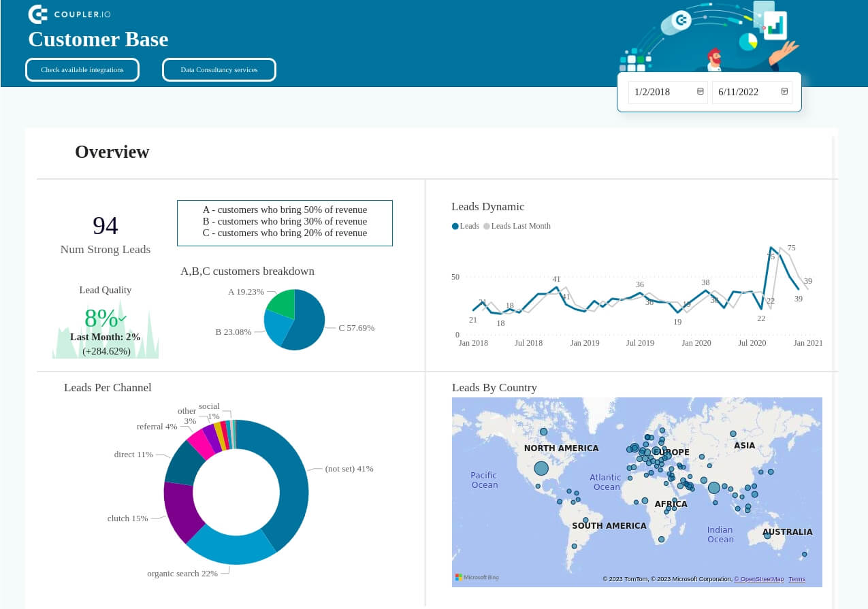Open the calendar picker for the end date
Viewport: 868px width, 609px height.
tap(784, 91)
